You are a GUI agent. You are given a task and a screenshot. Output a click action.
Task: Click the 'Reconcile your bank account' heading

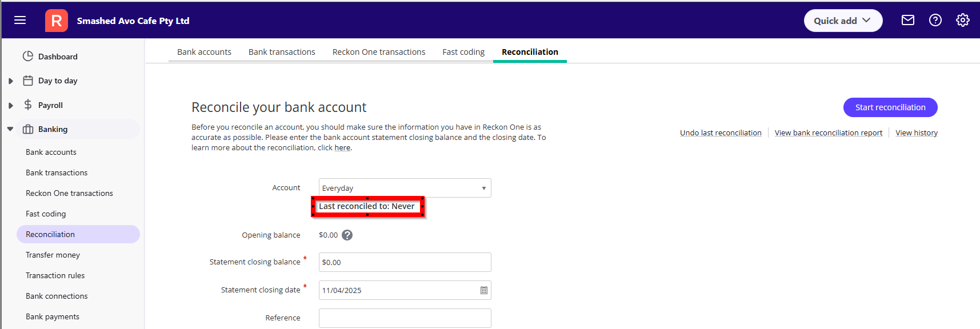coord(279,107)
